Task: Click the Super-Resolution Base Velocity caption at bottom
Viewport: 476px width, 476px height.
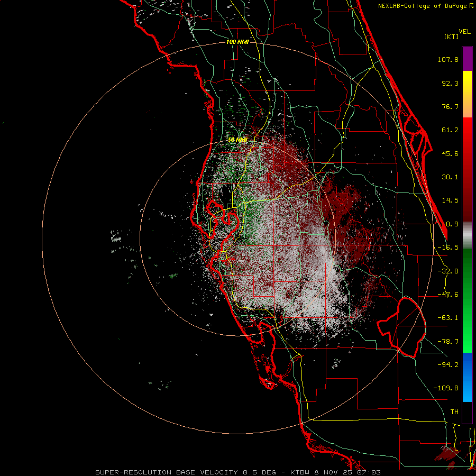Action: point(238,472)
